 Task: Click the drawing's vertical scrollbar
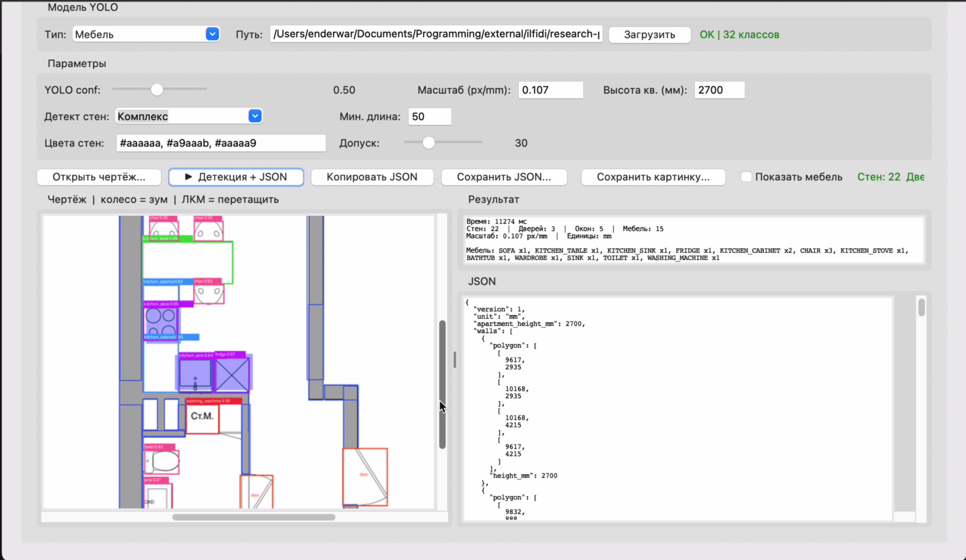[x=442, y=384]
